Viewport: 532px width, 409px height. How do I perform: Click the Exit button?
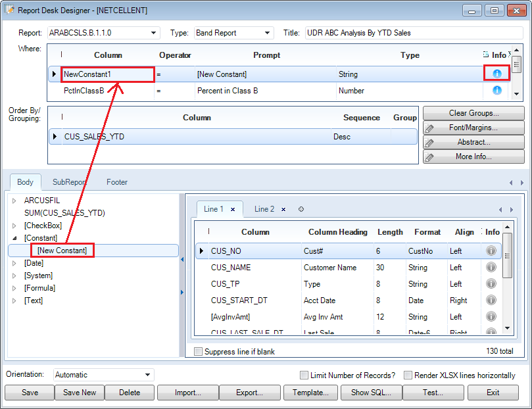click(x=493, y=393)
